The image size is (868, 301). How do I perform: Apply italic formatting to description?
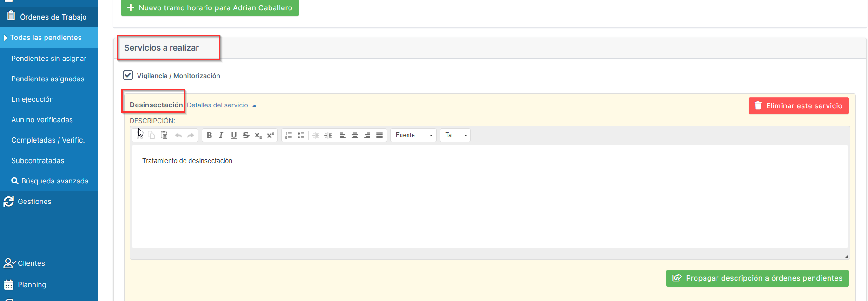click(221, 135)
